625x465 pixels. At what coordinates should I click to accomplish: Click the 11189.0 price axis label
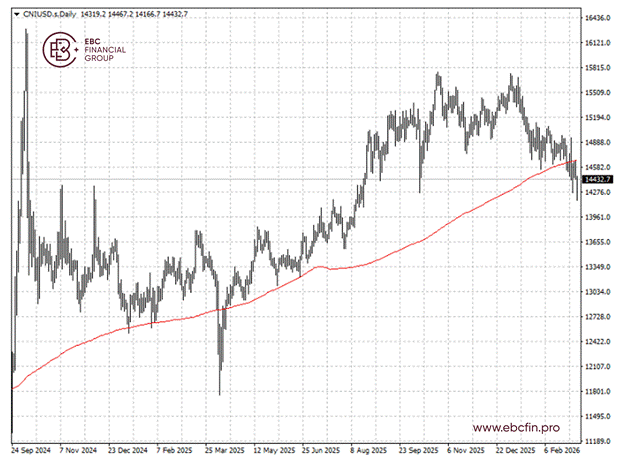click(x=598, y=440)
